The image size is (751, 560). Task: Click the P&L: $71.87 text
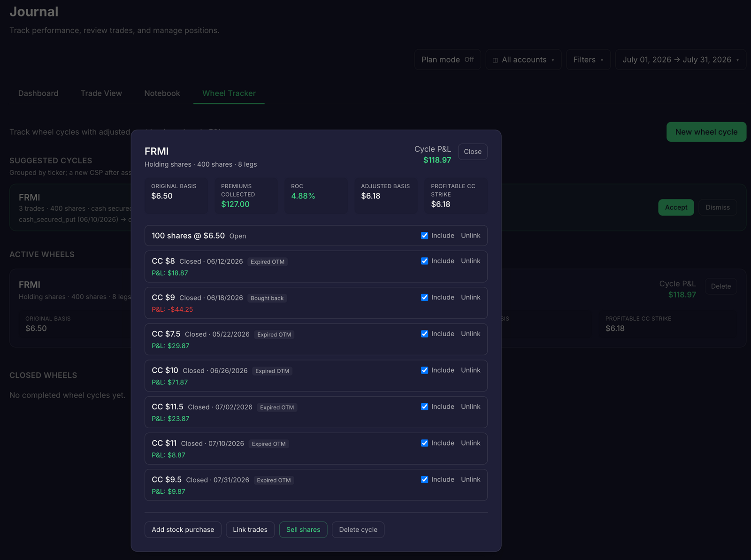point(169,382)
